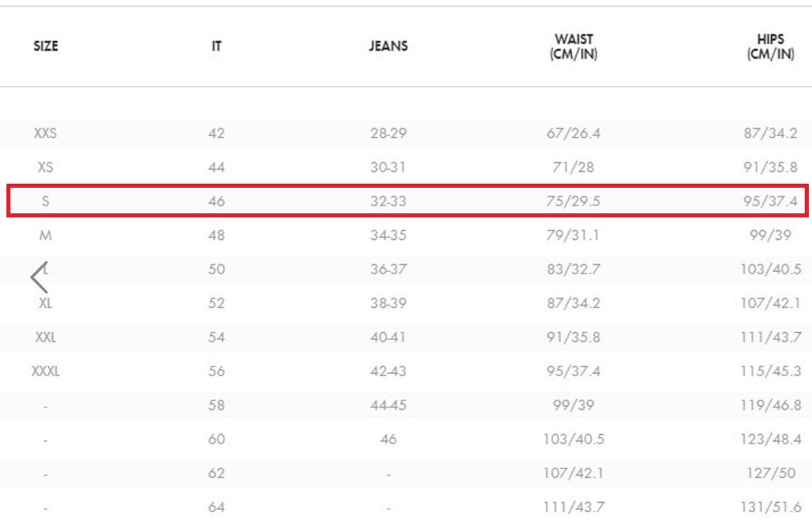812x523 pixels.
Task: Click the HIPS (CM/IN) column header
Action: 770,47
